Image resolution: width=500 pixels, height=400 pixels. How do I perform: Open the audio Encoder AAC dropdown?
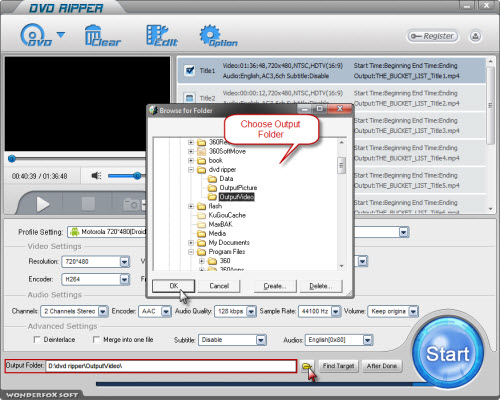(x=166, y=311)
